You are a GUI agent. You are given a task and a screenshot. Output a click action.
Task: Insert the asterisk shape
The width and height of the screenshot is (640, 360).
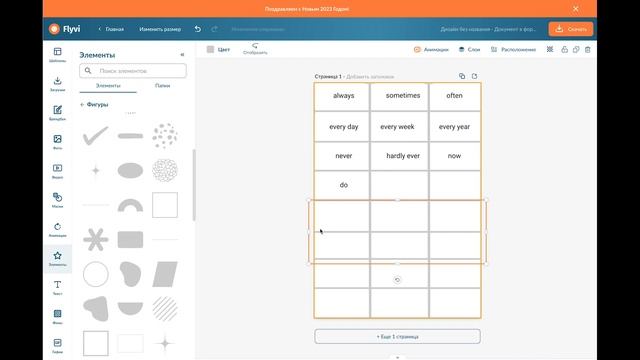click(96, 239)
